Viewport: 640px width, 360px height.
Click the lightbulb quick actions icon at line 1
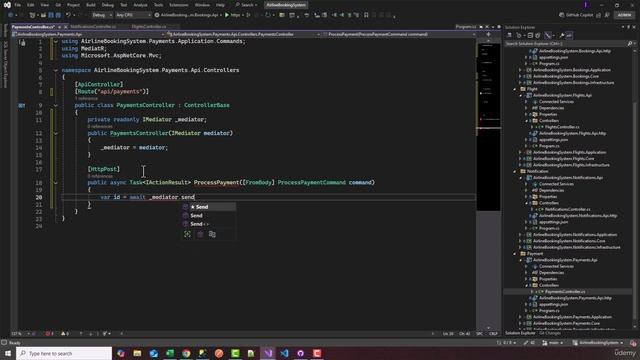click(22, 42)
